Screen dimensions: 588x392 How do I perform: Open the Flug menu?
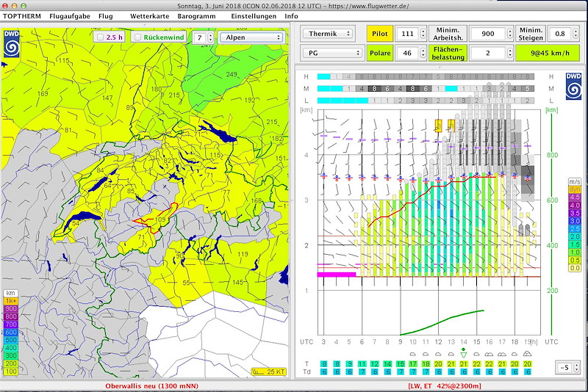click(106, 16)
